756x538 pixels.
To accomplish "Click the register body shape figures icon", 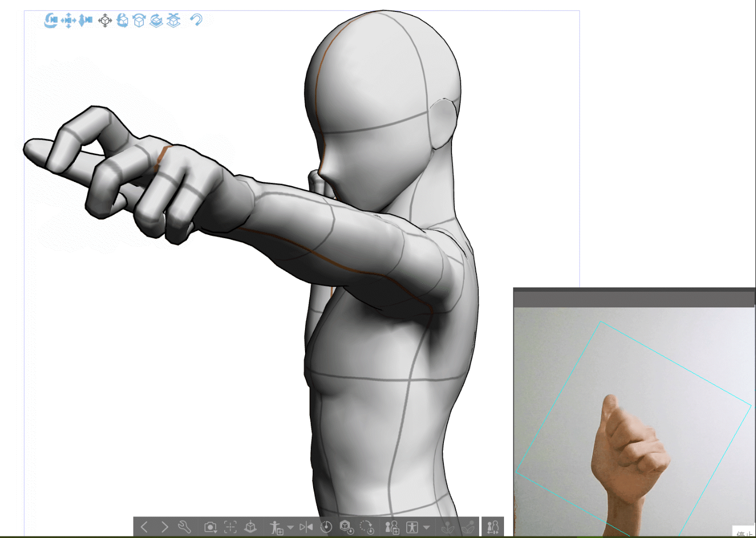I will pyautogui.click(x=392, y=527).
